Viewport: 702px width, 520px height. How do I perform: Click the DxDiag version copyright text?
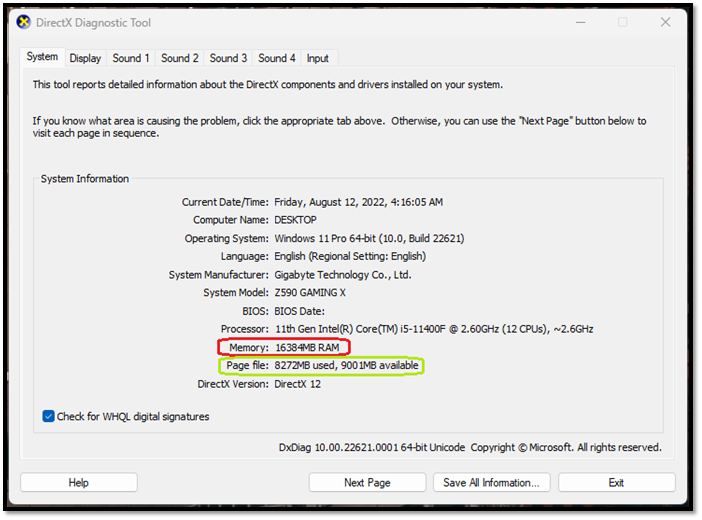point(470,447)
